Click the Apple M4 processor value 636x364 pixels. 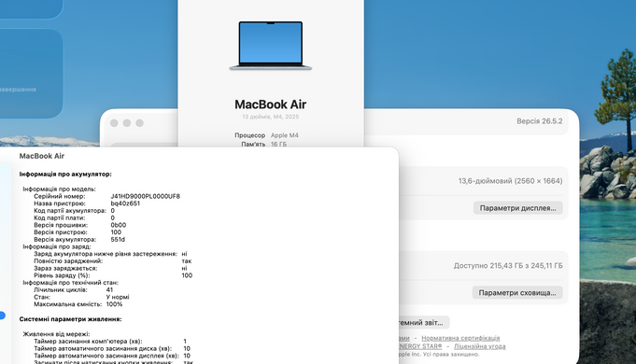tap(284, 135)
